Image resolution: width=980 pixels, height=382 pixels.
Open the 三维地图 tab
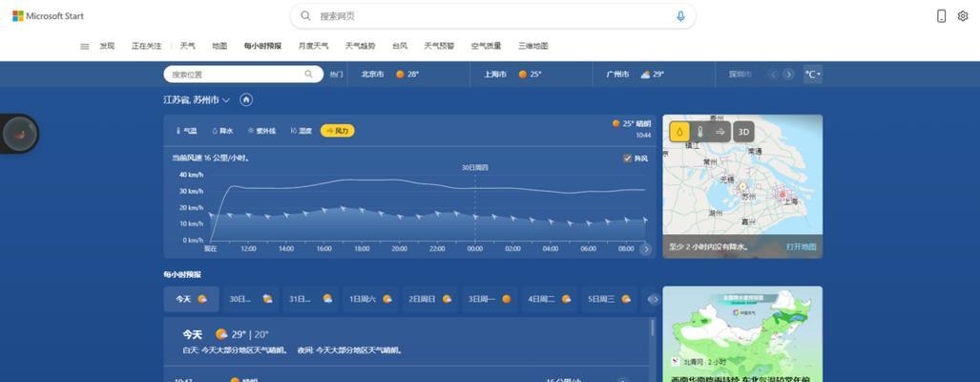tap(533, 46)
